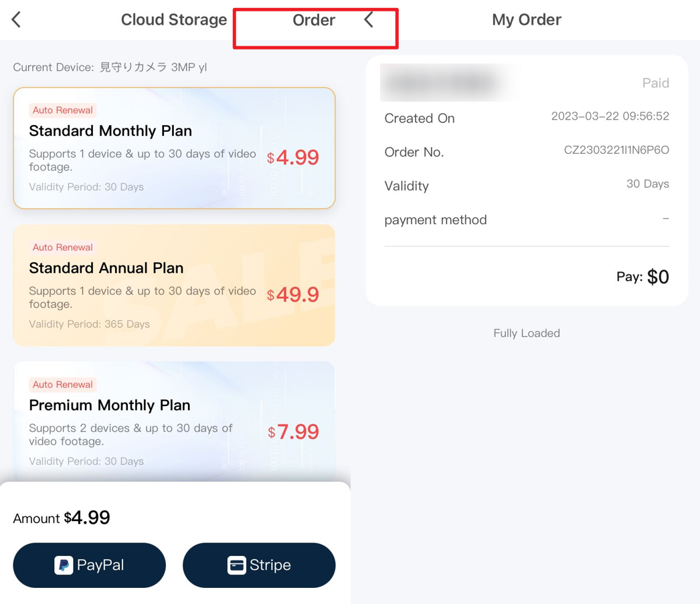Image resolution: width=700 pixels, height=604 pixels.
Task: Go back from the Cloud Storage page
Action: 17,19
